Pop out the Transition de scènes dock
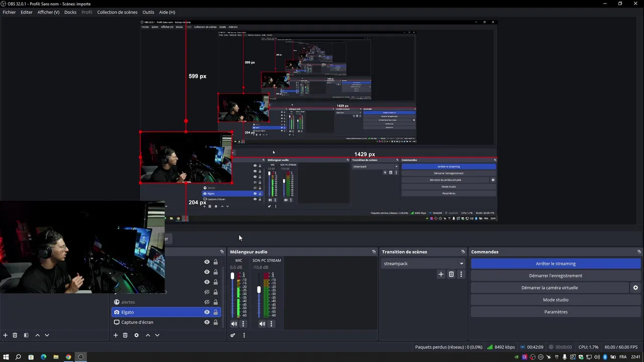 coord(463,252)
